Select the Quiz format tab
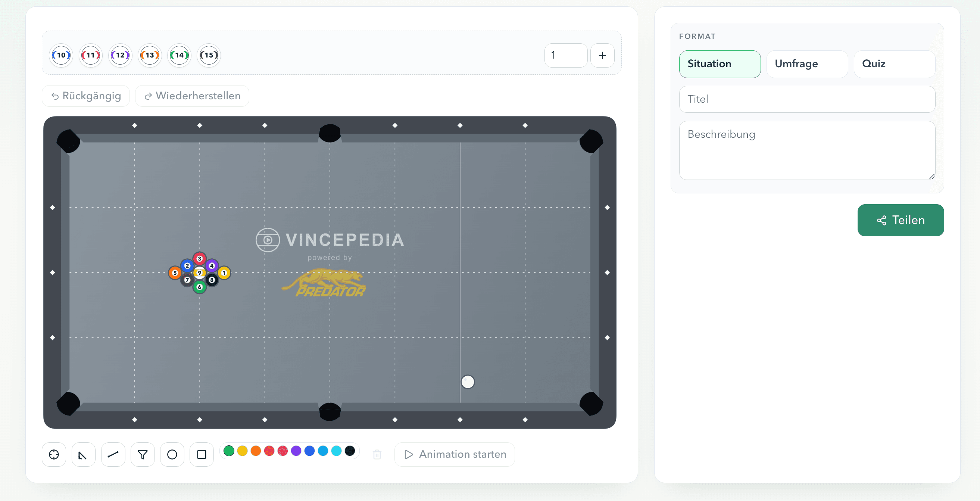The image size is (980, 501). tap(895, 64)
